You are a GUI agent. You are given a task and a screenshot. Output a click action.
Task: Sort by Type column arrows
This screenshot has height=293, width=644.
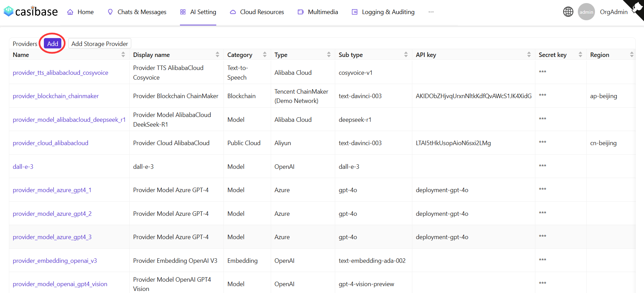(329, 55)
